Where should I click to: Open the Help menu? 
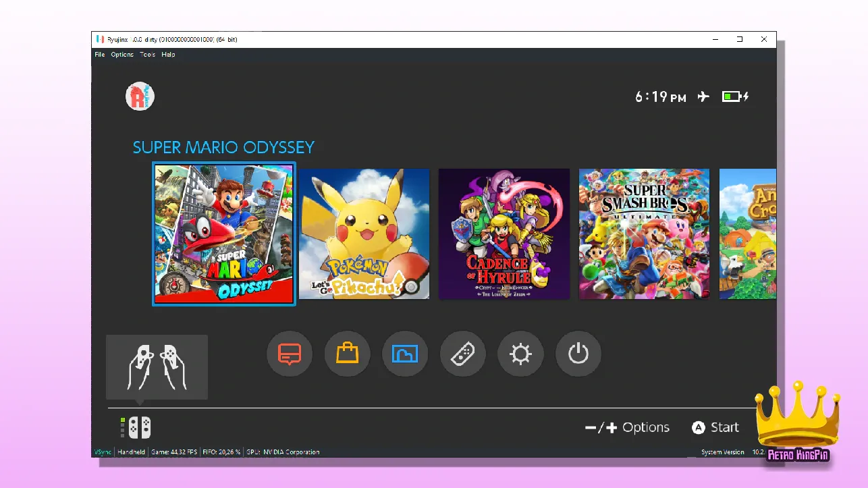(168, 55)
